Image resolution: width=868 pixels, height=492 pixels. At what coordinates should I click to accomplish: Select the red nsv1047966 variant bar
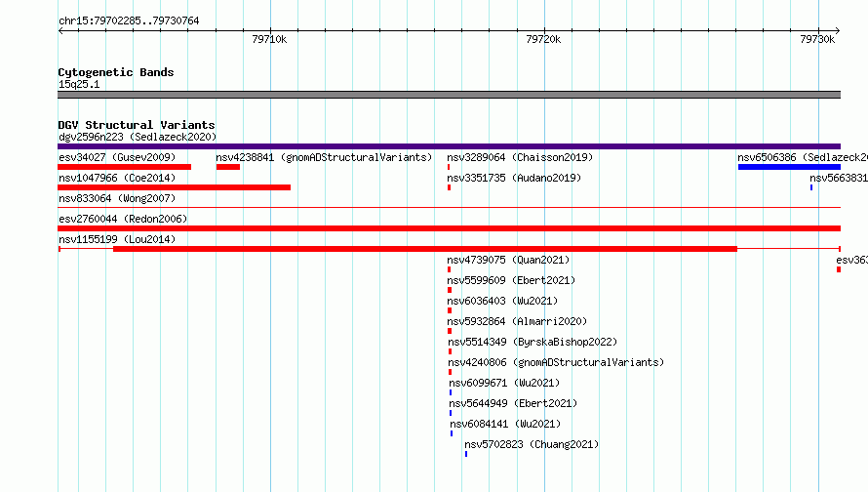174,187
